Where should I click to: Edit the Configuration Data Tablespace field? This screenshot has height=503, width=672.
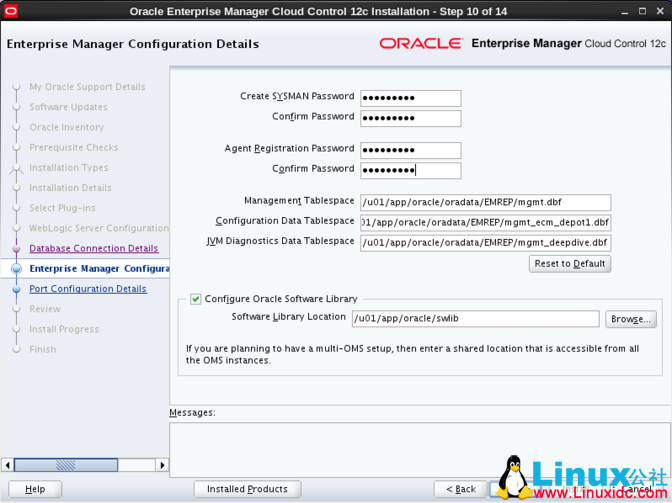click(x=486, y=222)
